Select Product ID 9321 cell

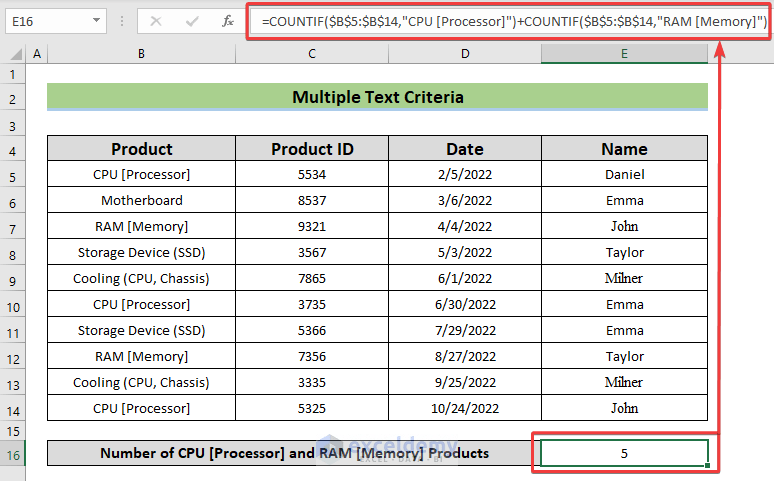(312, 226)
